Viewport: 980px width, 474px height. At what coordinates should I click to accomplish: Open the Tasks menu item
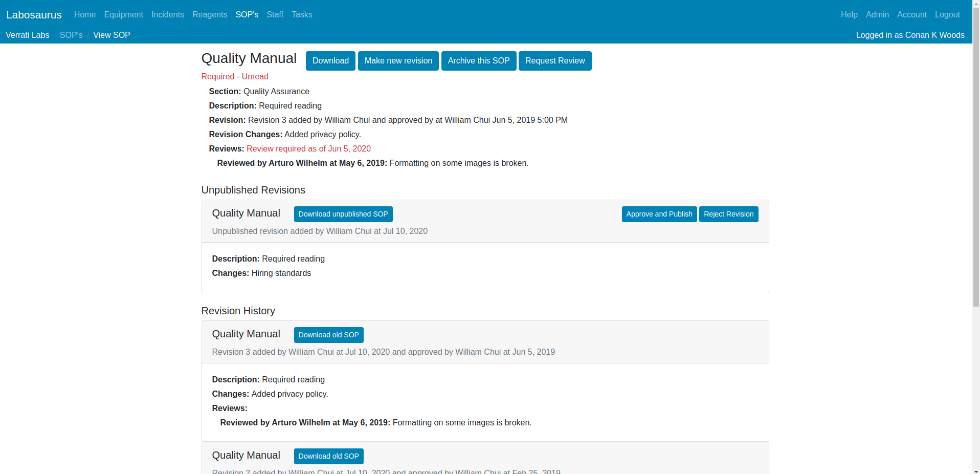tap(302, 15)
